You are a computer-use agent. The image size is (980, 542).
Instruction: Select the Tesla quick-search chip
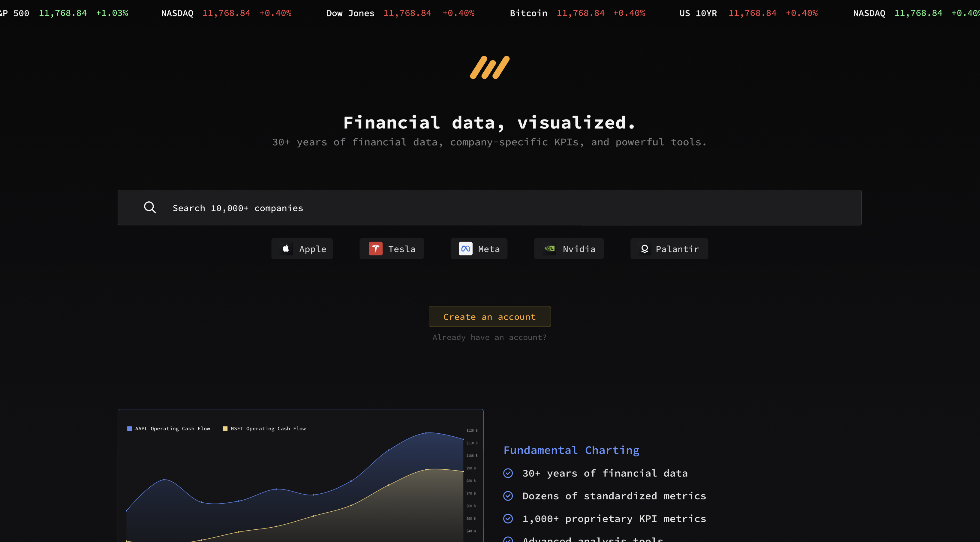392,248
